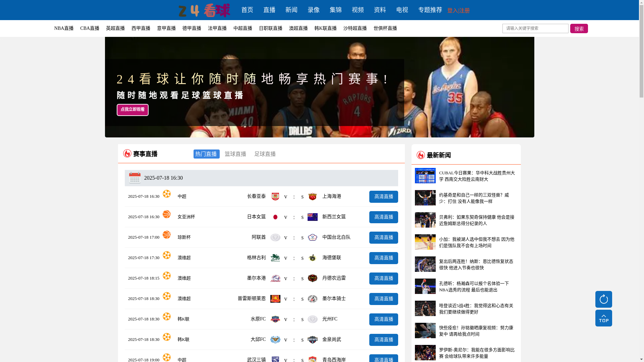644x362 pixels.
Task: Open the 世俱杯直播 link
Action: click(x=385, y=28)
